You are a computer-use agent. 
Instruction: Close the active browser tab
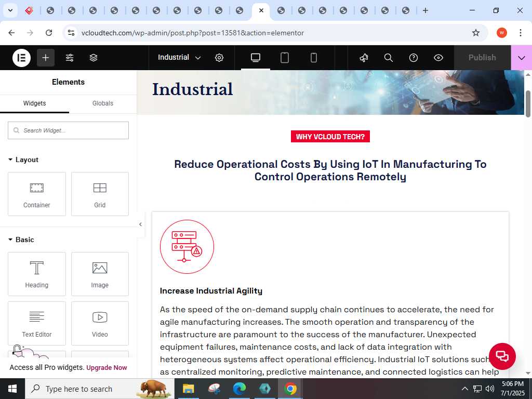click(261, 10)
